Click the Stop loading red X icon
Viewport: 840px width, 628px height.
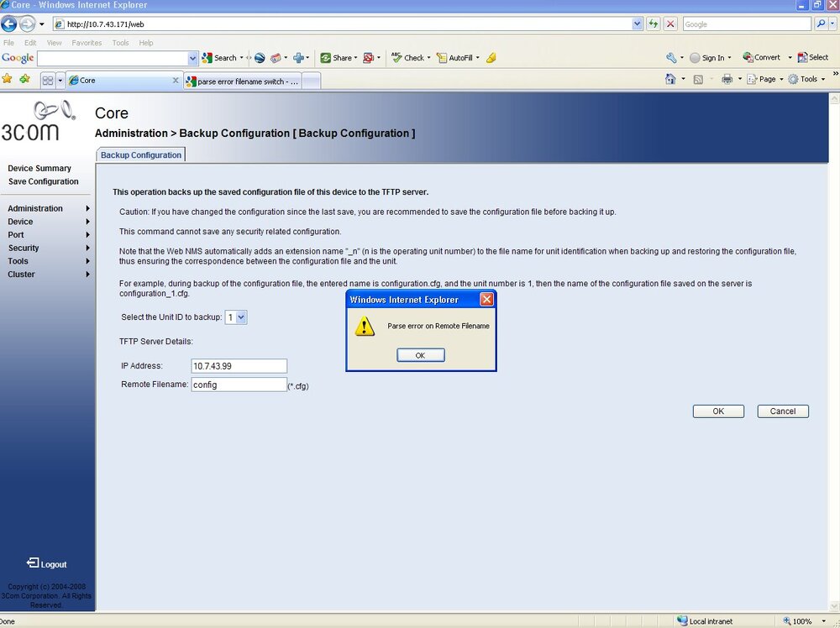(670, 24)
